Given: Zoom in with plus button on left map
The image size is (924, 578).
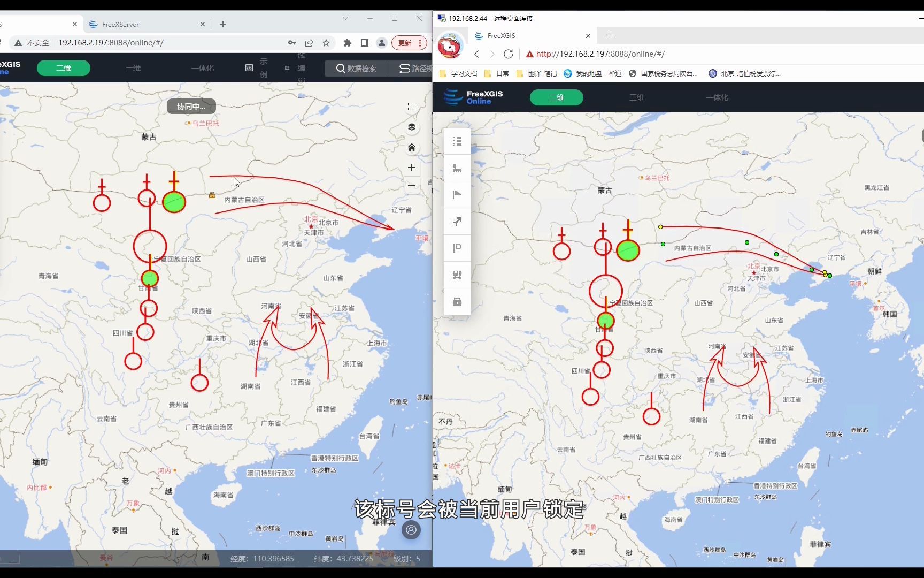Looking at the screenshot, I should tap(412, 168).
